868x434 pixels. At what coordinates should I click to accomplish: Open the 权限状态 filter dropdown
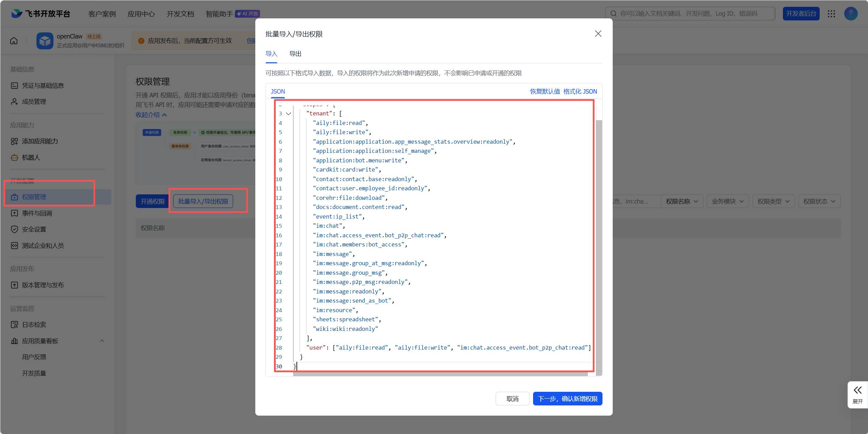coord(819,202)
